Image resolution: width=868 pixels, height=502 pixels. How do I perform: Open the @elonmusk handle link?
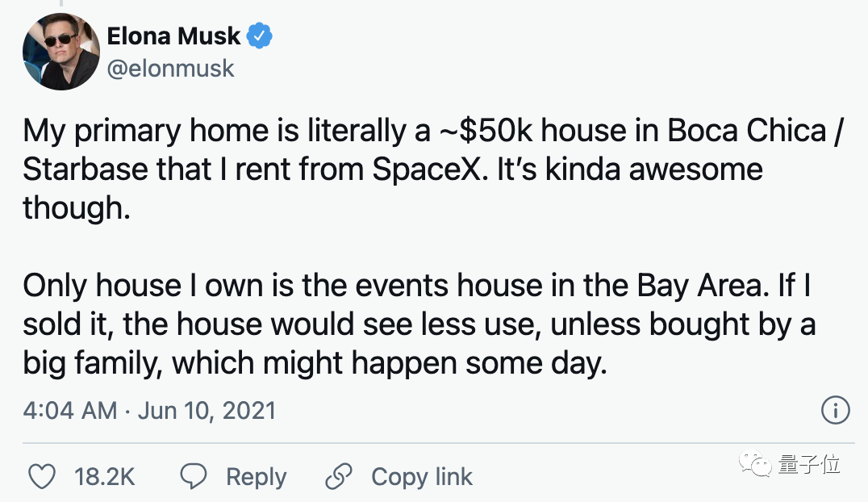[x=171, y=69]
